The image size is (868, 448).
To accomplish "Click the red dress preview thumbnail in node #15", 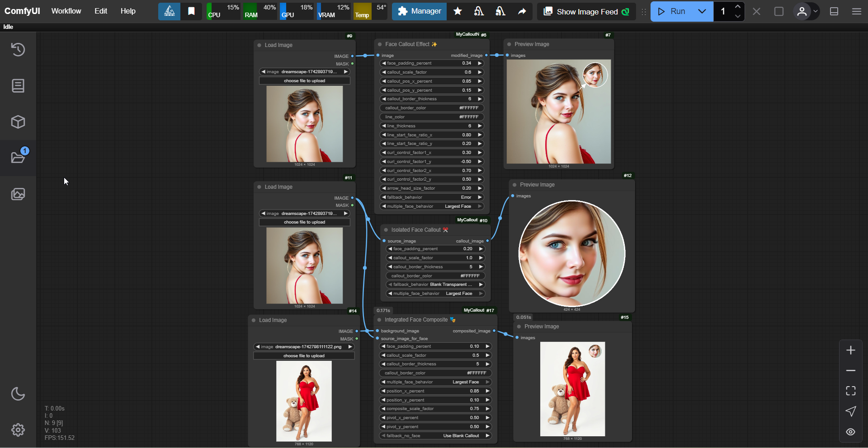I will click(572, 389).
